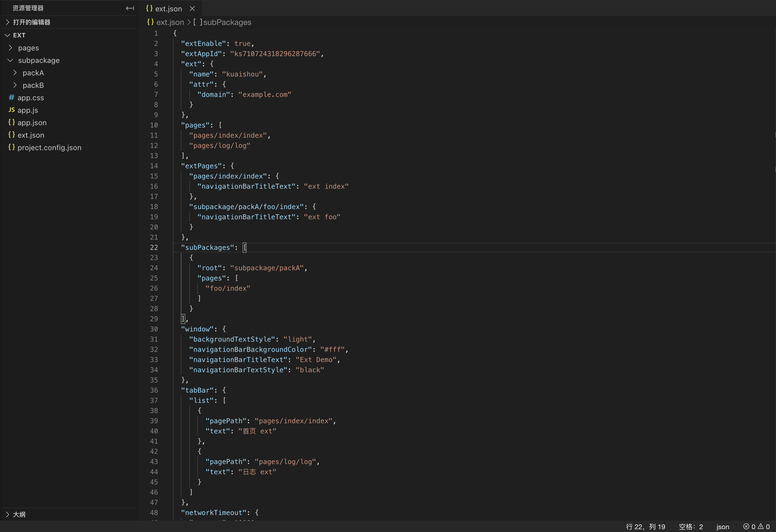Click the 行 22, 列 19 cursor position indicator

point(645,527)
